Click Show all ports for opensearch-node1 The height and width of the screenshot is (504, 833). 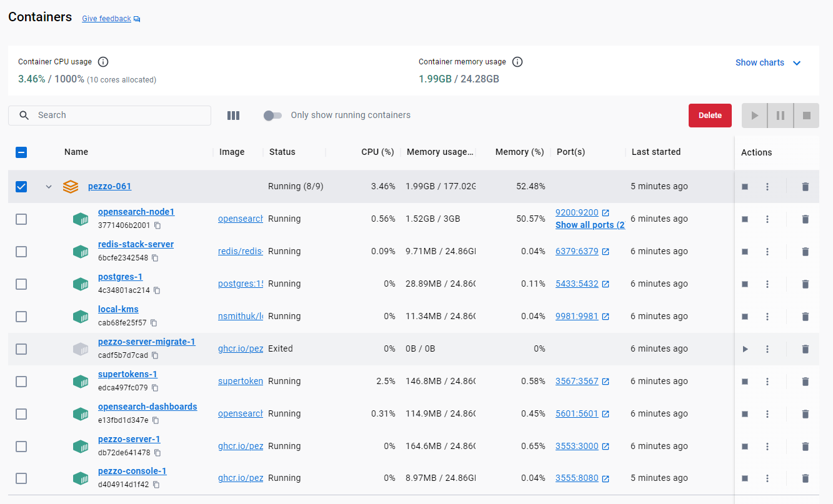click(588, 225)
